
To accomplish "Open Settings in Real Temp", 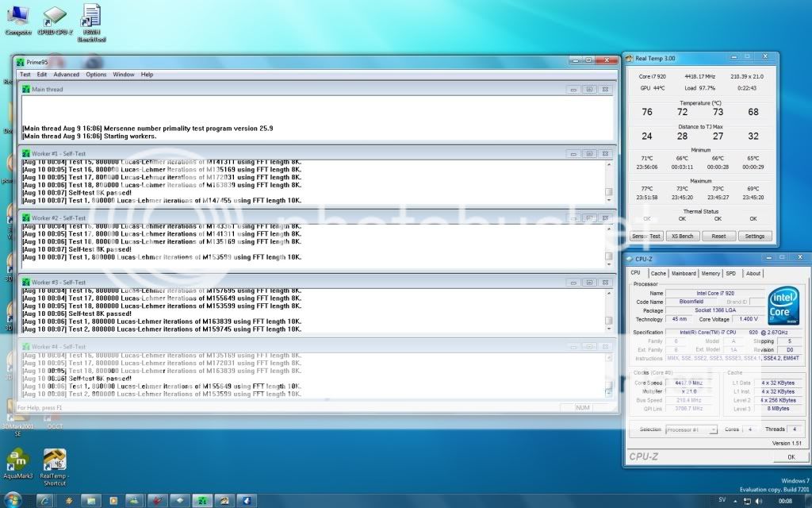I will pyautogui.click(x=755, y=236).
